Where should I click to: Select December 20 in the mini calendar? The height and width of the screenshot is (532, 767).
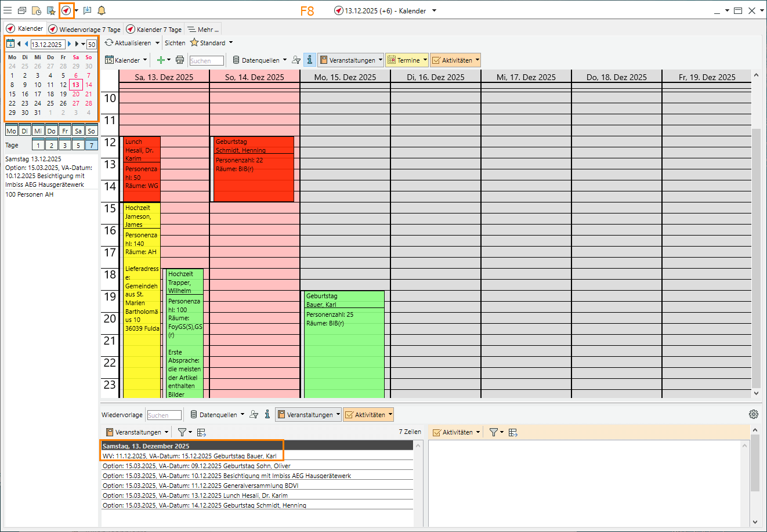(76, 94)
